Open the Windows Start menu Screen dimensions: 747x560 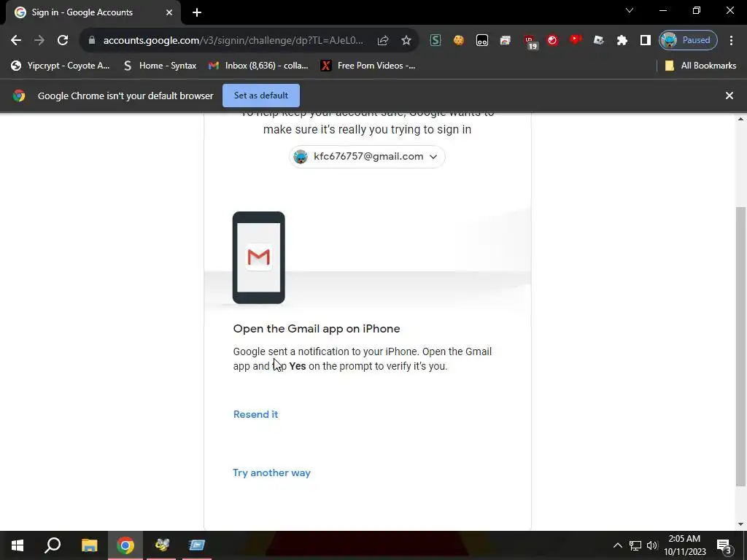click(x=18, y=545)
